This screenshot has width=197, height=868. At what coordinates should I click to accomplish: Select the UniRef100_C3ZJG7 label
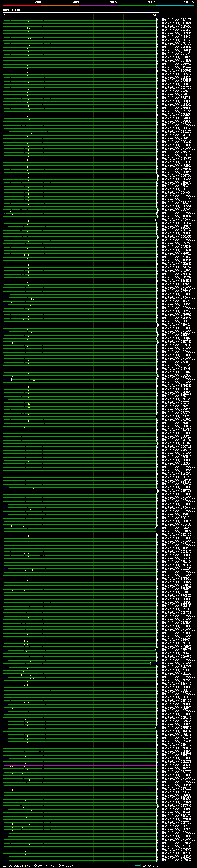pyautogui.click(x=177, y=535)
